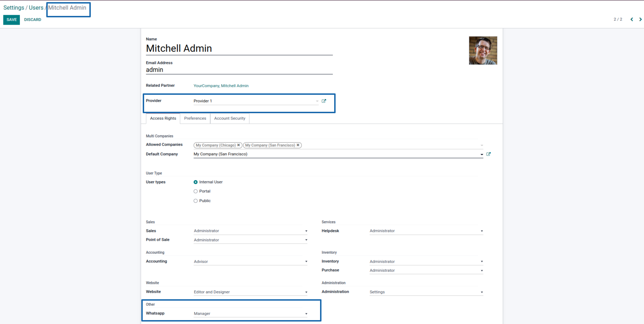Discard changes to the user
Viewport: 644px width, 324px height.
tap(33, 20)
